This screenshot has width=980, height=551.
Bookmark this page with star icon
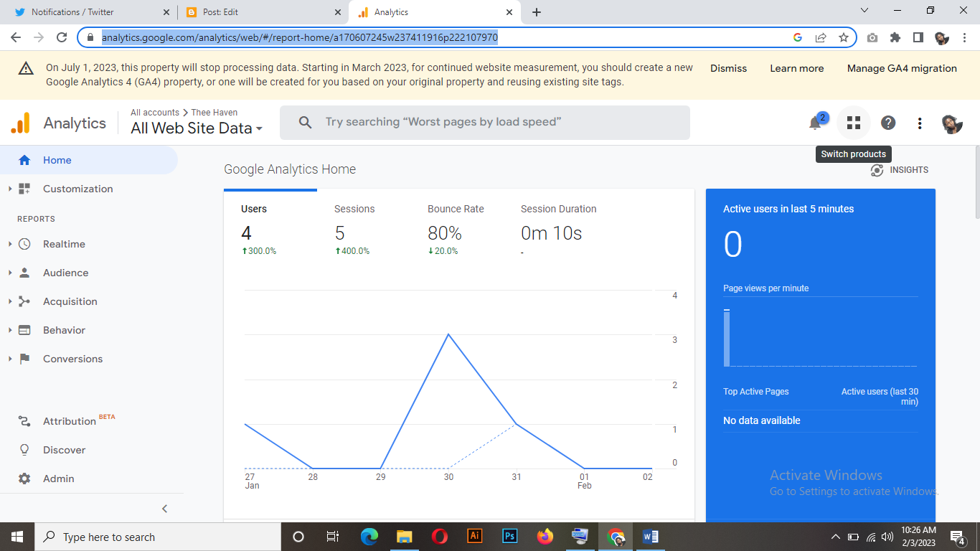(844, 37)
